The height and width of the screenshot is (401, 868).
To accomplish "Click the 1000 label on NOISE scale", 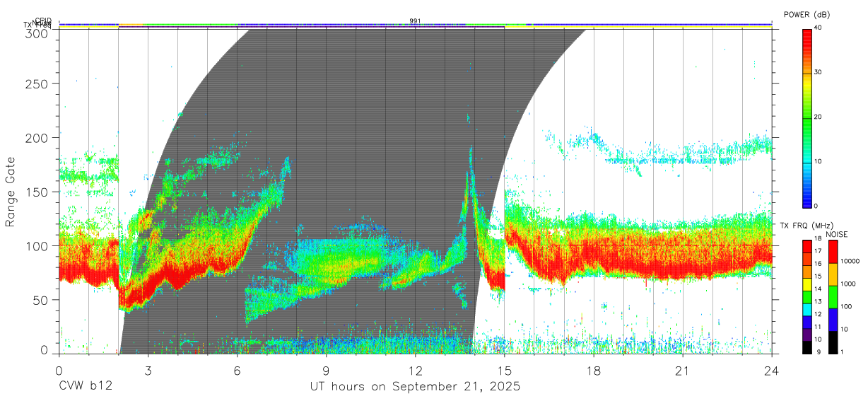I will pos(848,284).
